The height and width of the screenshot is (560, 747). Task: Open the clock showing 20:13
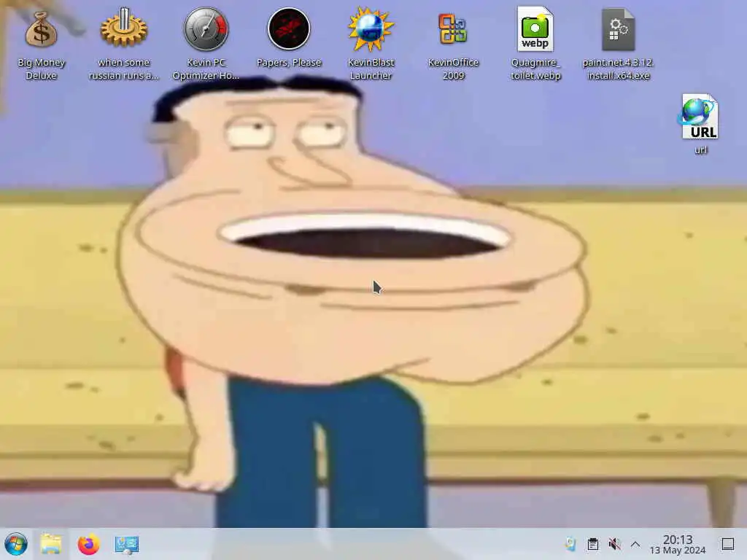point(678,544)
